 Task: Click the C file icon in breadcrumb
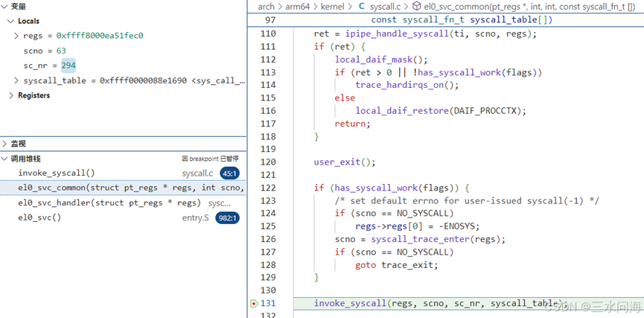pyautogui.click(x=361, y=6)
